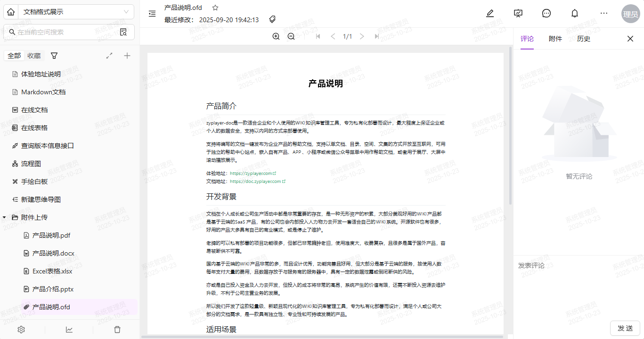
Task: Go to the last page
Action: (377, 36)
